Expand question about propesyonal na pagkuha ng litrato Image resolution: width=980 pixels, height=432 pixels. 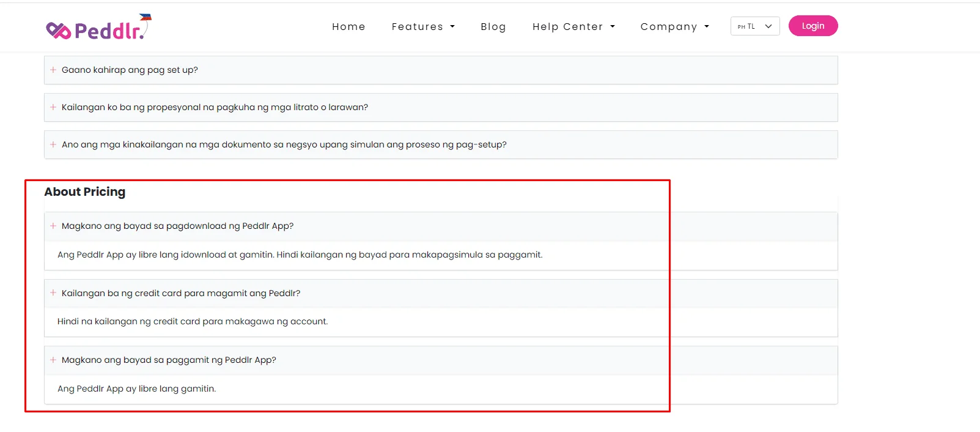(x=441, y=108)
